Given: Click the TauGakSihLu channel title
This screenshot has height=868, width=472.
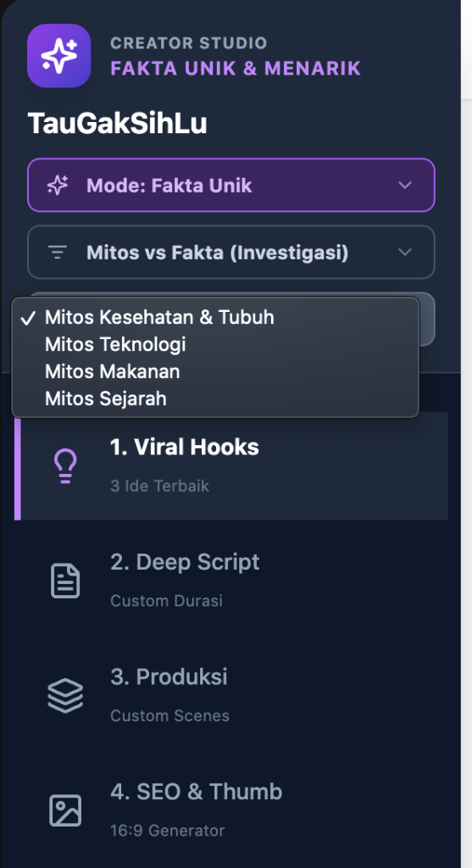Looking at the screenshot, I should pyautogui.click(x=117, y=123).
